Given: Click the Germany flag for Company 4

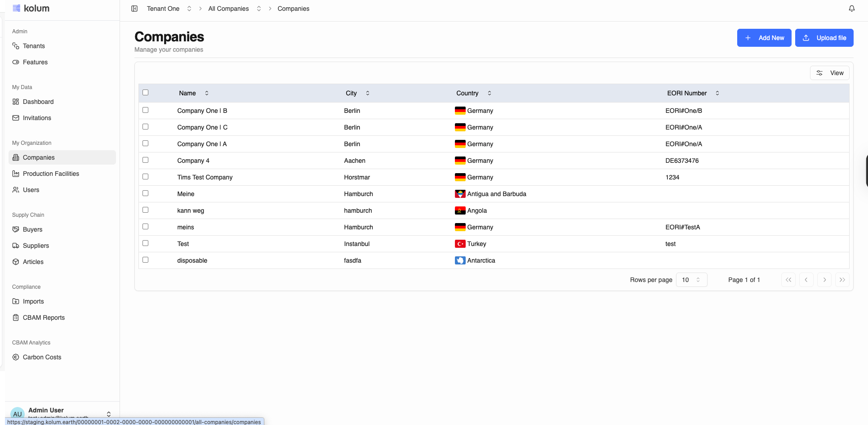Looking at the screenshot, I should (x=460, y=161).
